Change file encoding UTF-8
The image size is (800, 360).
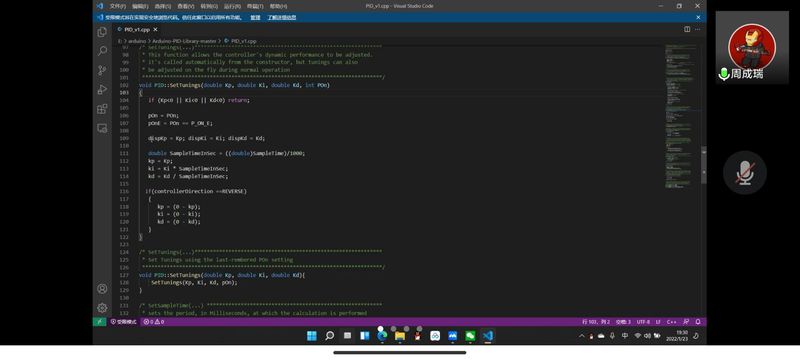[643, 322]
